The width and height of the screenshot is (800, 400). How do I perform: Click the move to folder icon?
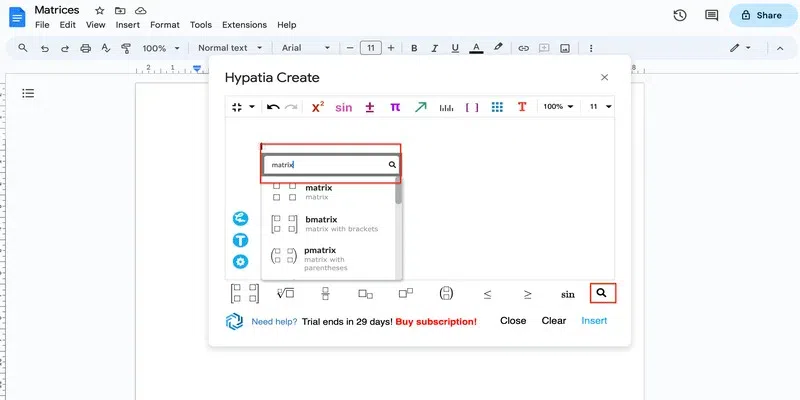tap(120, 11)
